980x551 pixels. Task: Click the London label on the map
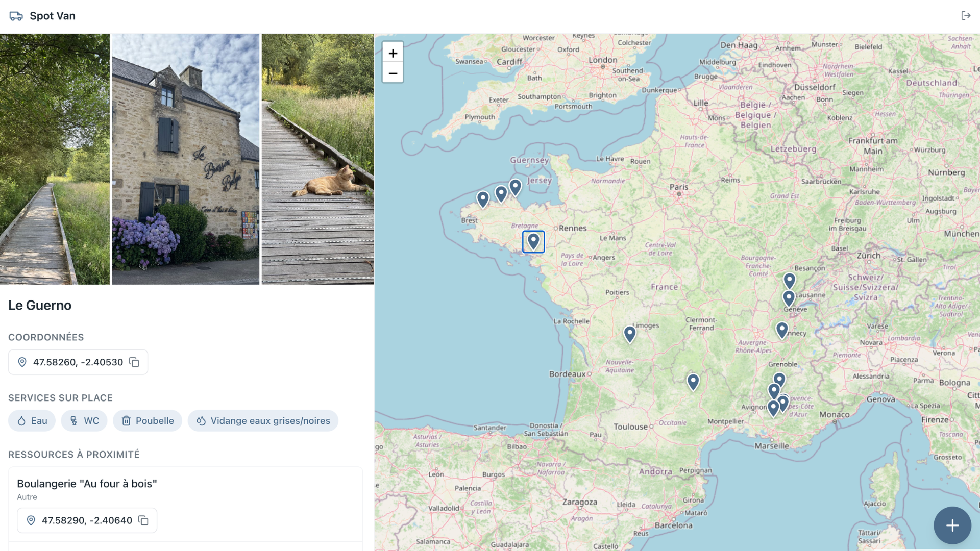coord(603,60)
